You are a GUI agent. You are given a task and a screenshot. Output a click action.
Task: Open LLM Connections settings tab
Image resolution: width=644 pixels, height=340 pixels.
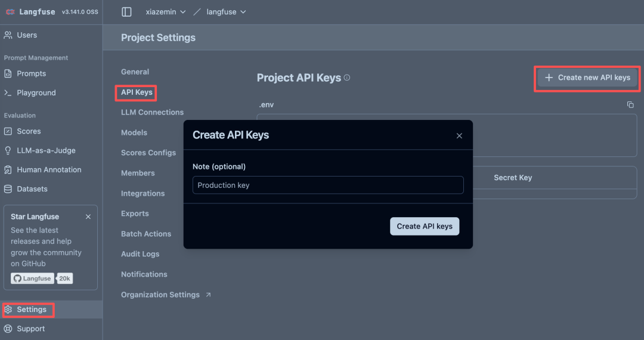[x=153, y=113]
